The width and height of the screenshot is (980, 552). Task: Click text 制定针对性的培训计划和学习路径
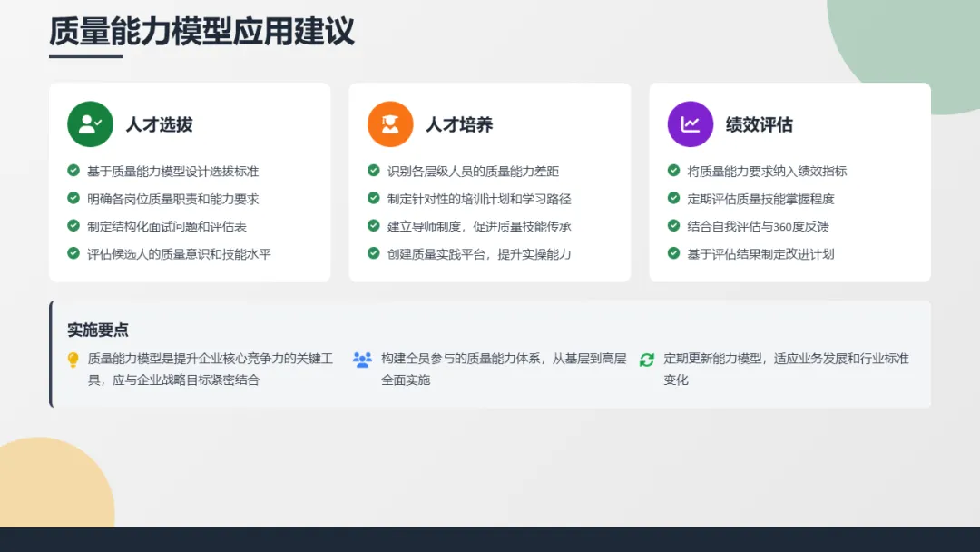(x=479, y=199)
